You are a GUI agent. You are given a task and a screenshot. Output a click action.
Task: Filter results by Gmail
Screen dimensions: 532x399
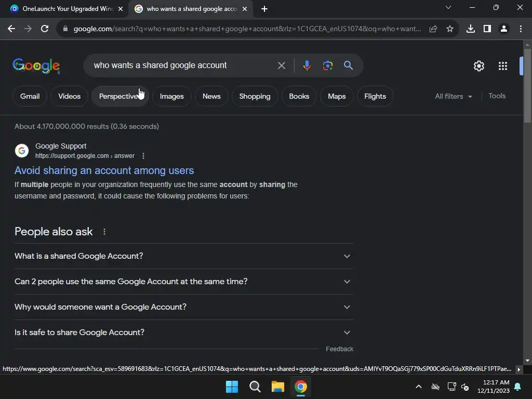[30, 96]
